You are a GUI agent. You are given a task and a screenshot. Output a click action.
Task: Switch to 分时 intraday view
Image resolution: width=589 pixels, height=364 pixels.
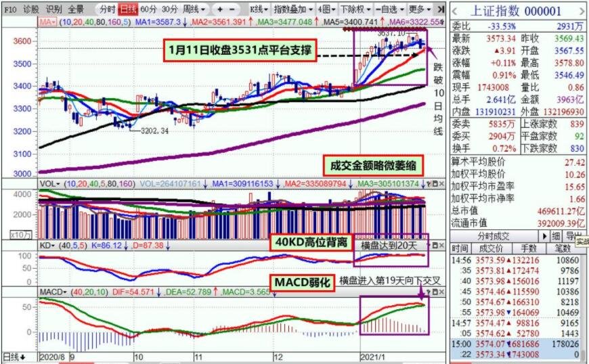pos(108,9)
